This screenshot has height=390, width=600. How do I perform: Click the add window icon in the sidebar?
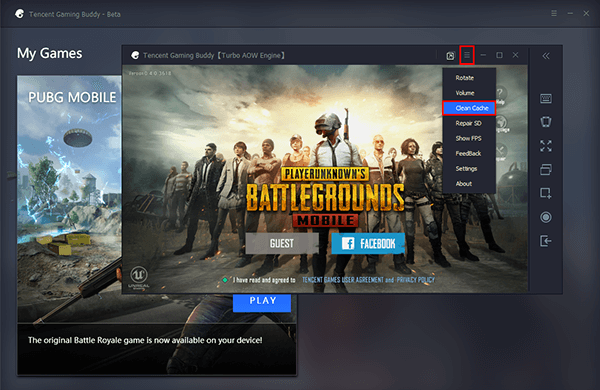point(546,193)
